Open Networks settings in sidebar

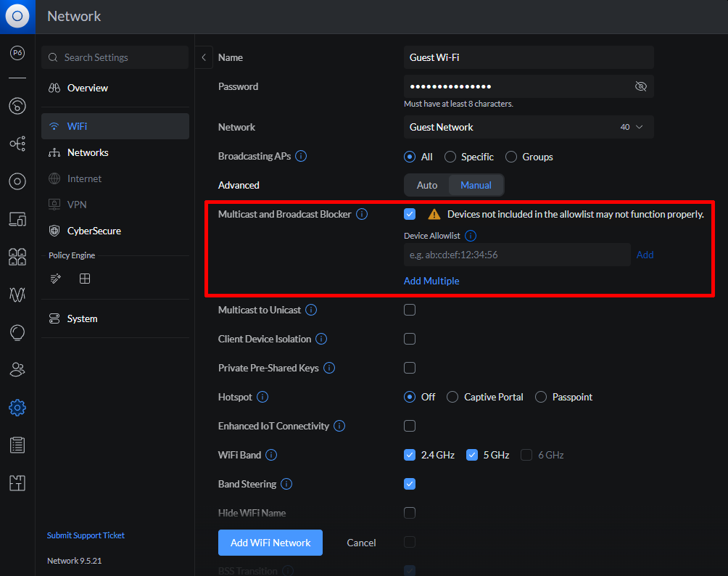click(87, 152)
